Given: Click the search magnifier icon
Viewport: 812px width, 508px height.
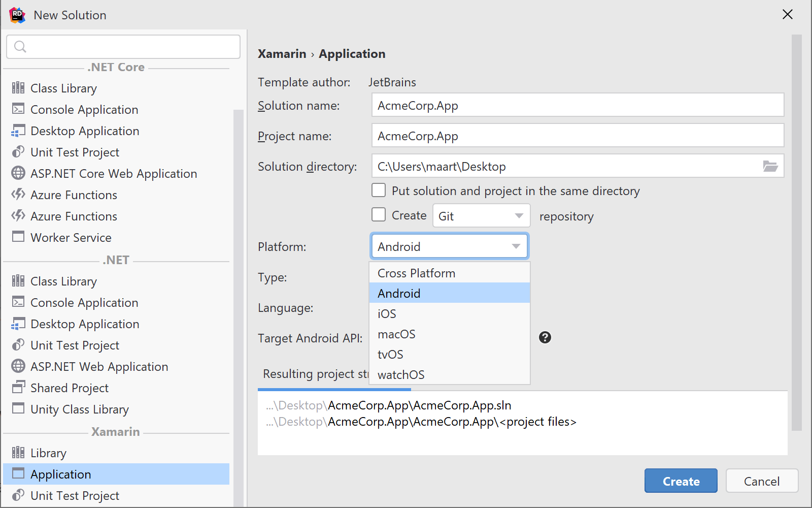Looking at the screenshot, I should coord(20,47).
